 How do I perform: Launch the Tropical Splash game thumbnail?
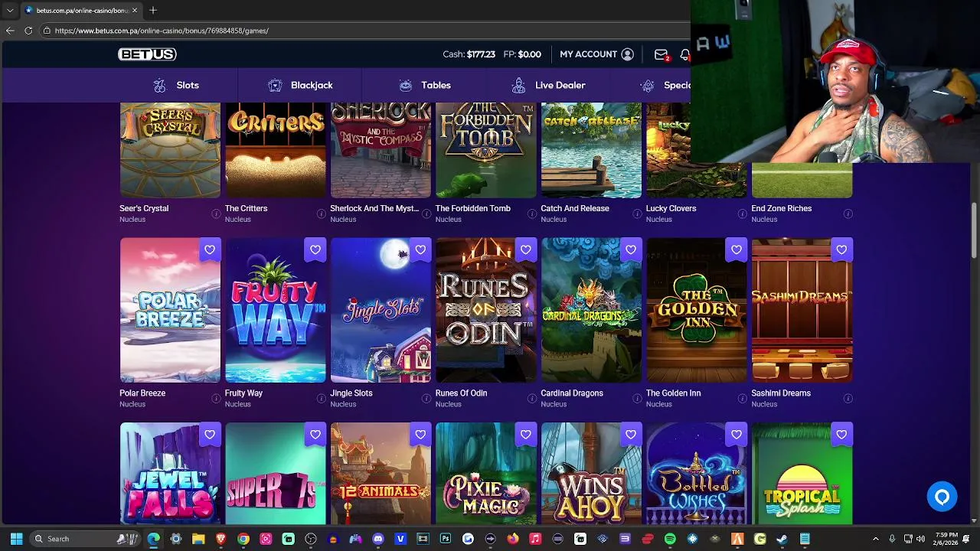pyautogui.click(x=802, y=474)
